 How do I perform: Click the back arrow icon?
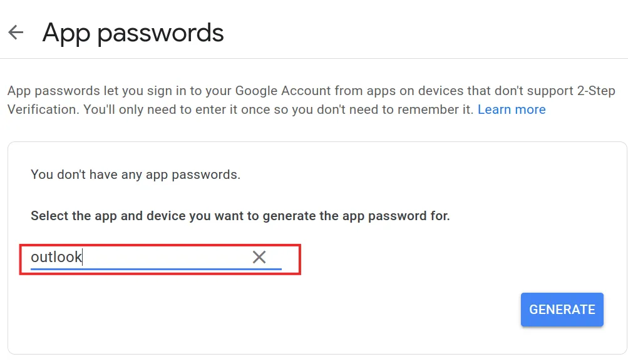16,33
